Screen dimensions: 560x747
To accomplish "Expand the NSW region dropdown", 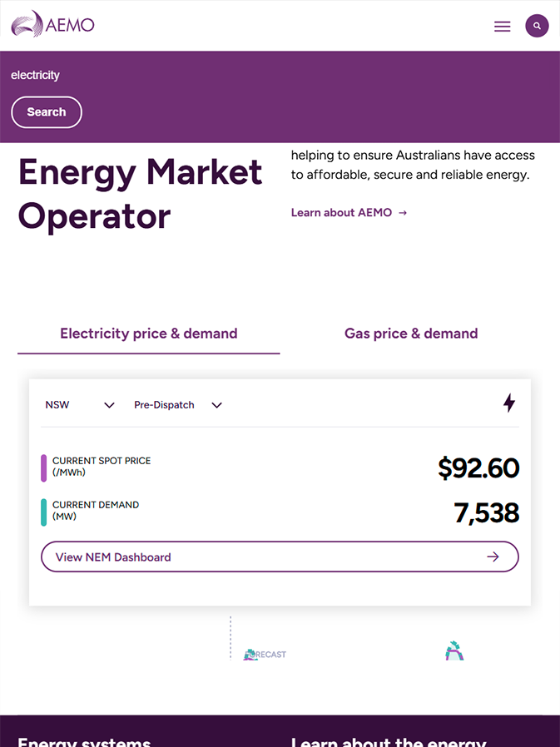I will click(80, 405).
